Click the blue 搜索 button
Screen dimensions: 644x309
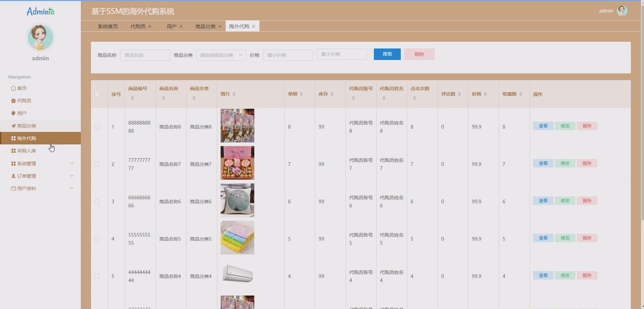387,54
